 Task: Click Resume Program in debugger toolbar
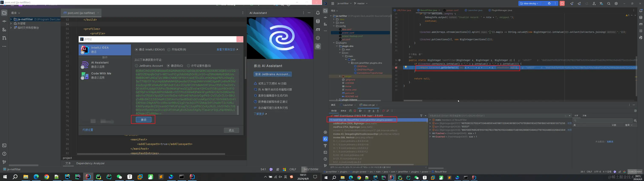pos(361,111)
